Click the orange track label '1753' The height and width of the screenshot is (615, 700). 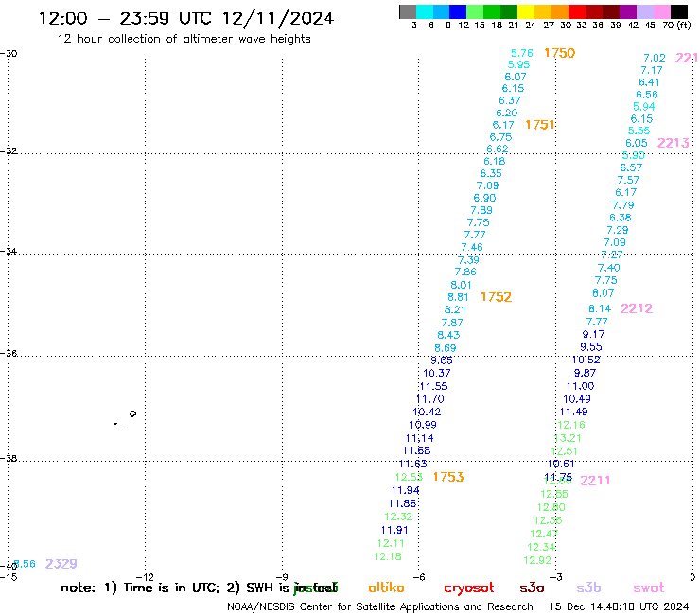pyautogui.click(x=448, y=477)
